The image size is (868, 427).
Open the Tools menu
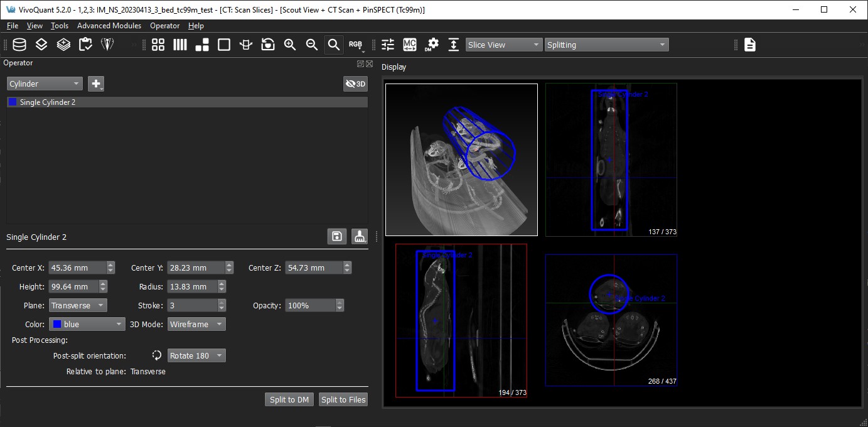pyautogui.click(x=60, y=26)
